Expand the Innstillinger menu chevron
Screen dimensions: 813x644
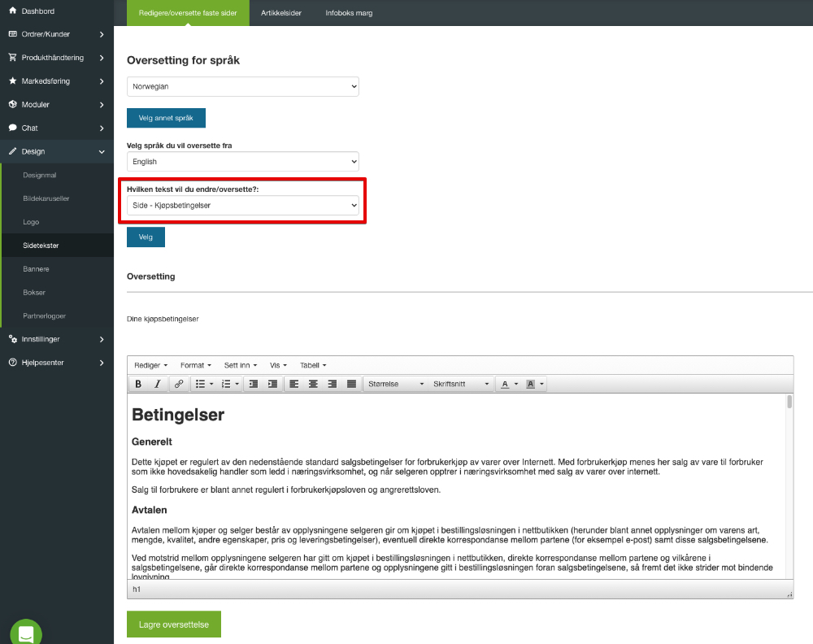pos(102,340)
